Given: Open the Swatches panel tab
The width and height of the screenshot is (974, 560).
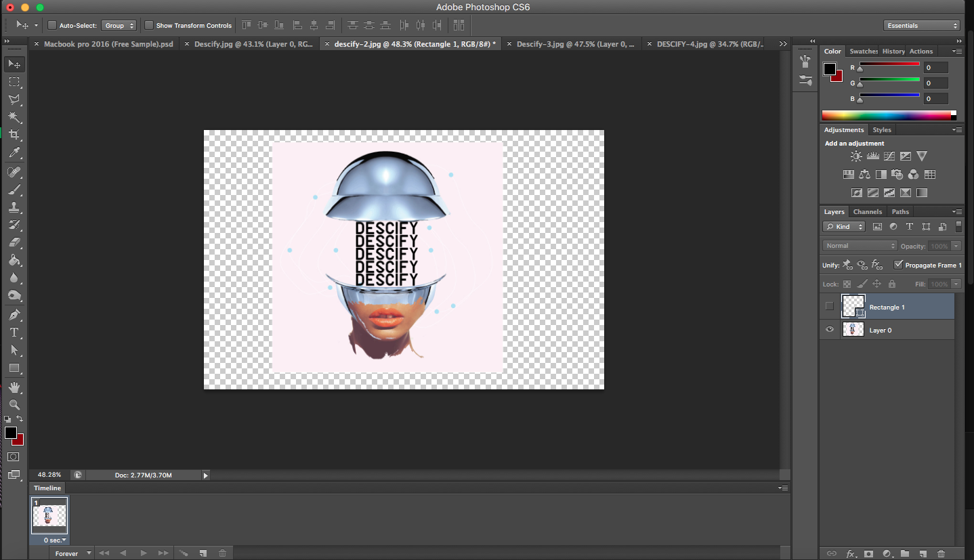Looking at the screenshot, I should (864, 51).
